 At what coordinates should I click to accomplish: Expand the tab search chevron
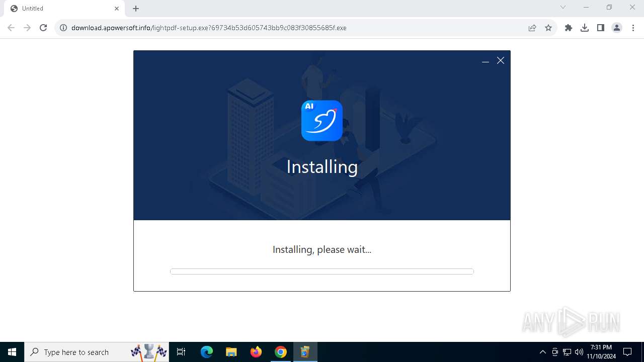coord(563,8)
